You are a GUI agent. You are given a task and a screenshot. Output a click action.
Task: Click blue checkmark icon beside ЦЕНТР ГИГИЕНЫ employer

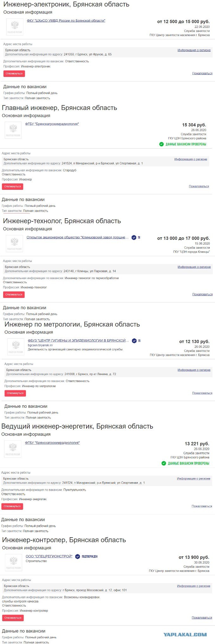pos(134,341)
